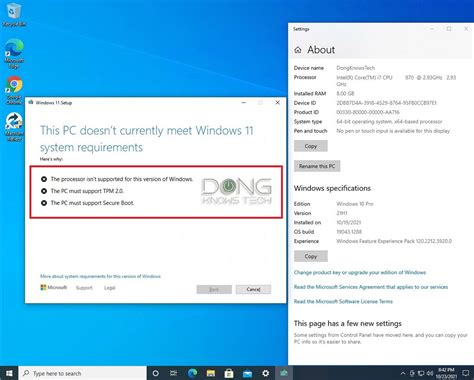This screenshot has width=474, height=380.
Task: Click 'The PC must support Secure Boot.' line
Action: pyautogui.click(x=92, y=203)
